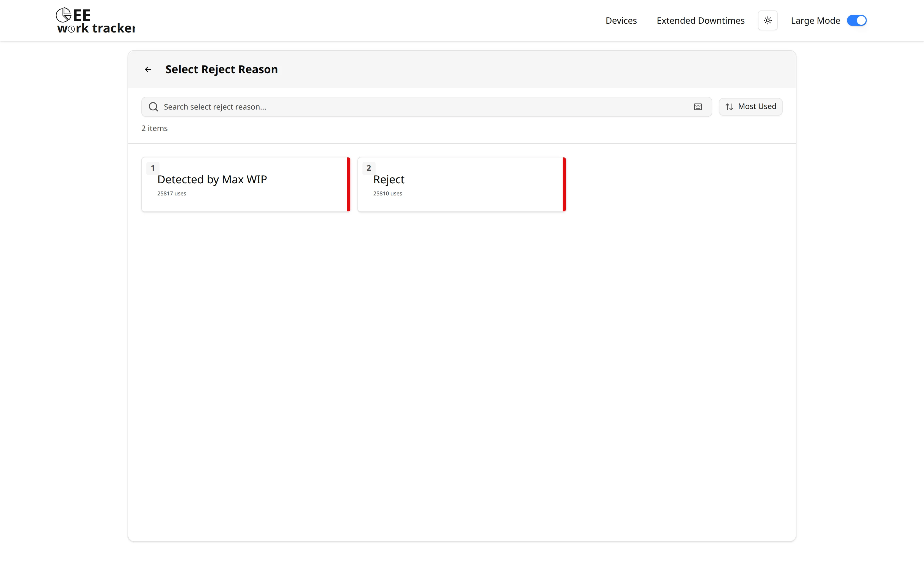This screenshot has width=924, height=578.
Task: Open the on-screen keyboard icon in search bar
Action: pos(698,107)
